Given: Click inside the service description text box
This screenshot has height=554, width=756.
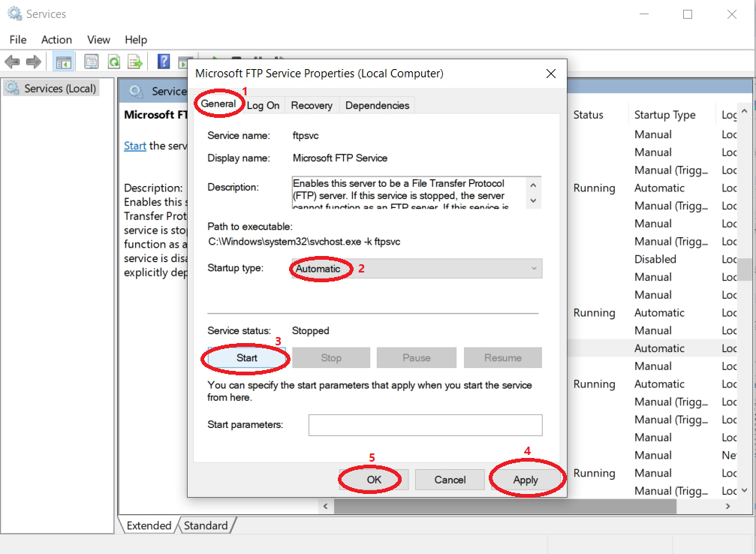Looking at the screenshot, I should tap(409, 192).
